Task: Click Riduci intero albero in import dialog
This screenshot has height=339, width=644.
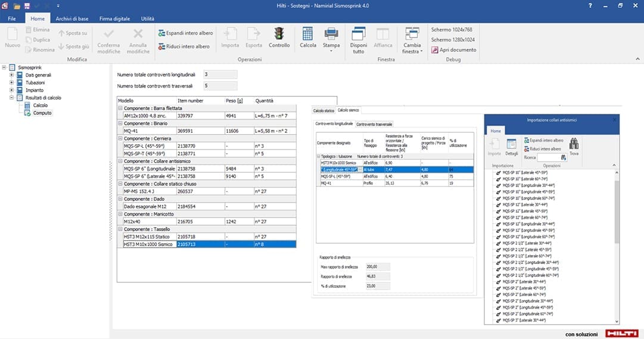Action: (543, 149)
